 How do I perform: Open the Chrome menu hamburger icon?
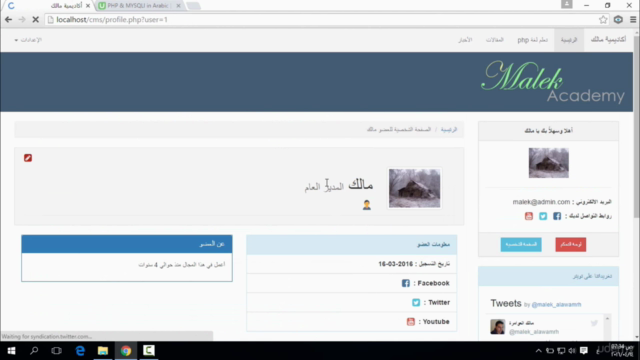click(x=633, y=20)
